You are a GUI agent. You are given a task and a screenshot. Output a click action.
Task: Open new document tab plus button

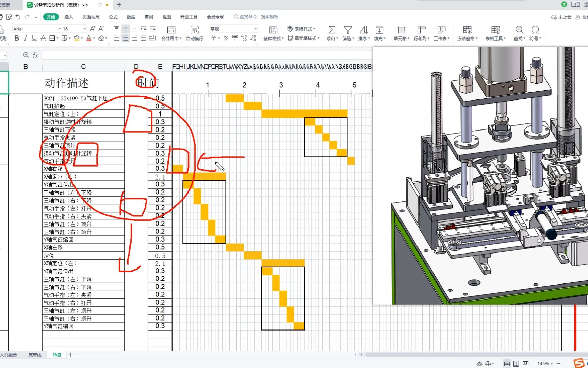click(x=119, y=5)
